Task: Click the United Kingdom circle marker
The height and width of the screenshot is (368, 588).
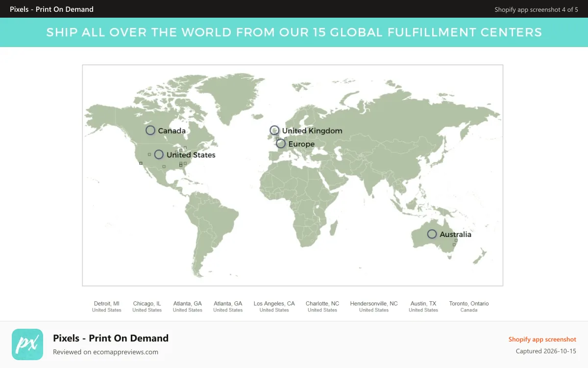Action: (x=274, y=131)
